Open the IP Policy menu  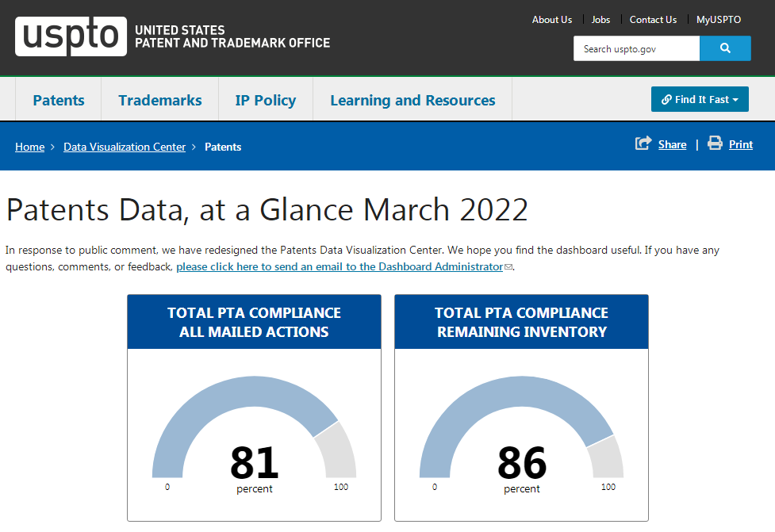click(x=265, y=100)
